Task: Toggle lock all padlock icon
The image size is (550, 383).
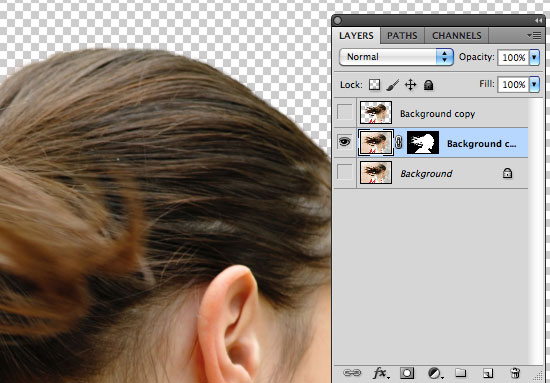Action: tap(428, 85)
